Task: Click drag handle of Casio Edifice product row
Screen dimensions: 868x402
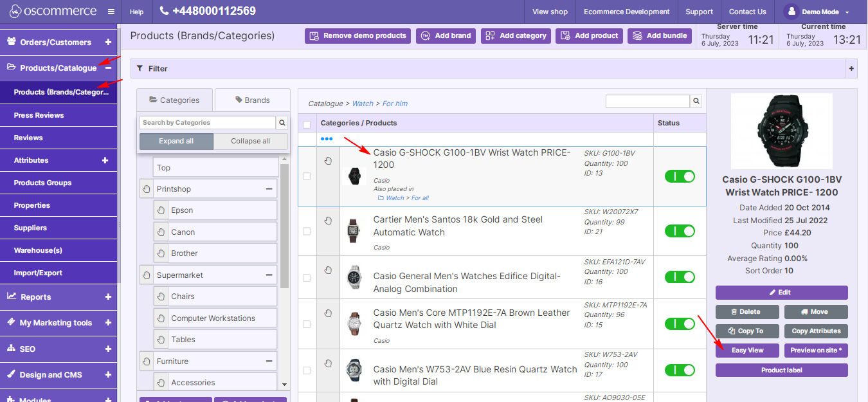Action: point(329,270)
